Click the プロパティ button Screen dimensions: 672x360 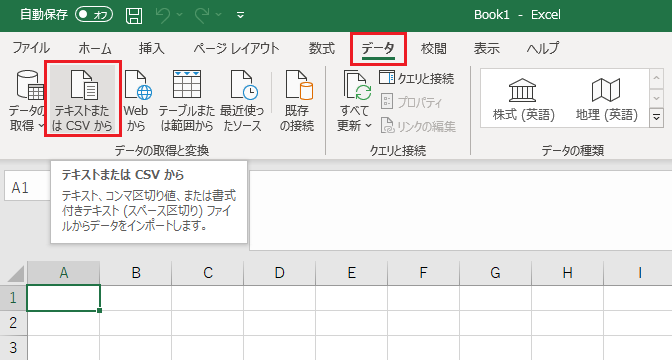coord(411,102)
